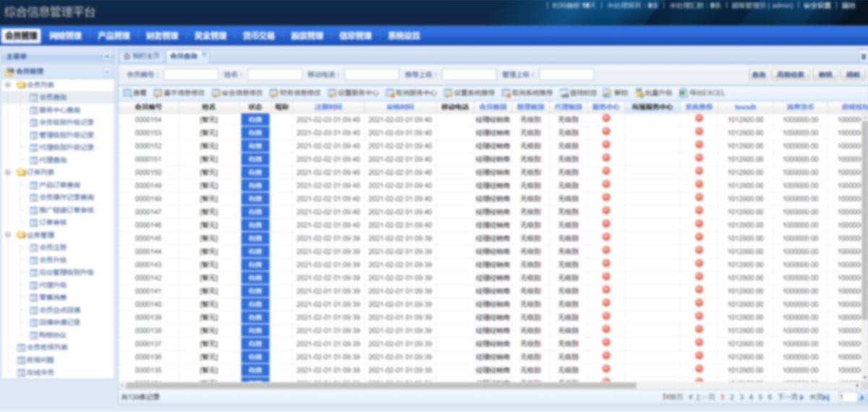Open the 信息管理 top menu
This screenshot has width=868, height=412.
pyautogui.click(x=355, y=35)
